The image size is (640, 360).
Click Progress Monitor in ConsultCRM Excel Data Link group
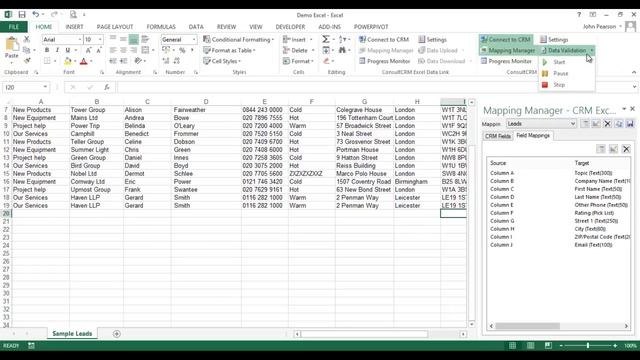tap(384, 61)
